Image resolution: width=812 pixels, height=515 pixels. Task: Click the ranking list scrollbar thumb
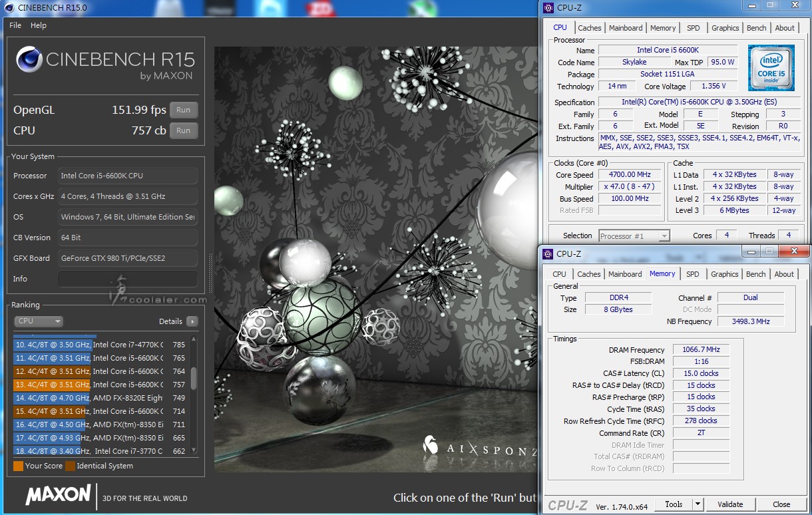point(194,379)
